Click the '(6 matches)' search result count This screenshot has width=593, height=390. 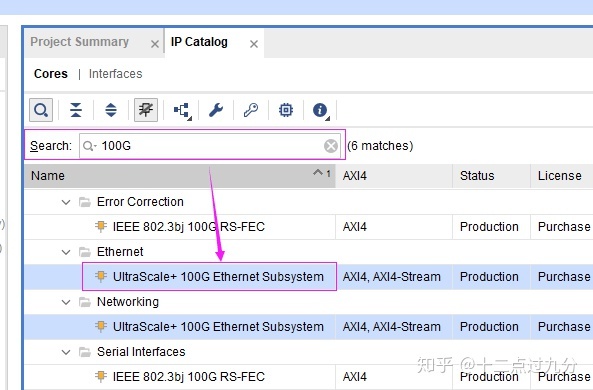pyautogui.click(x=380, y=146)
